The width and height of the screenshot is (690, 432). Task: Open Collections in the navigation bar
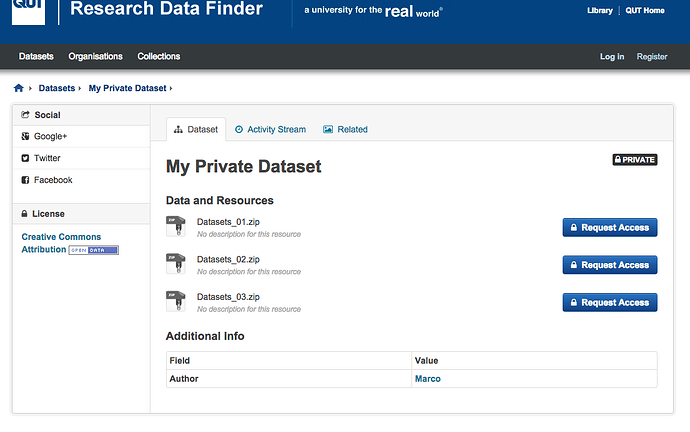[x=159, y=57]
